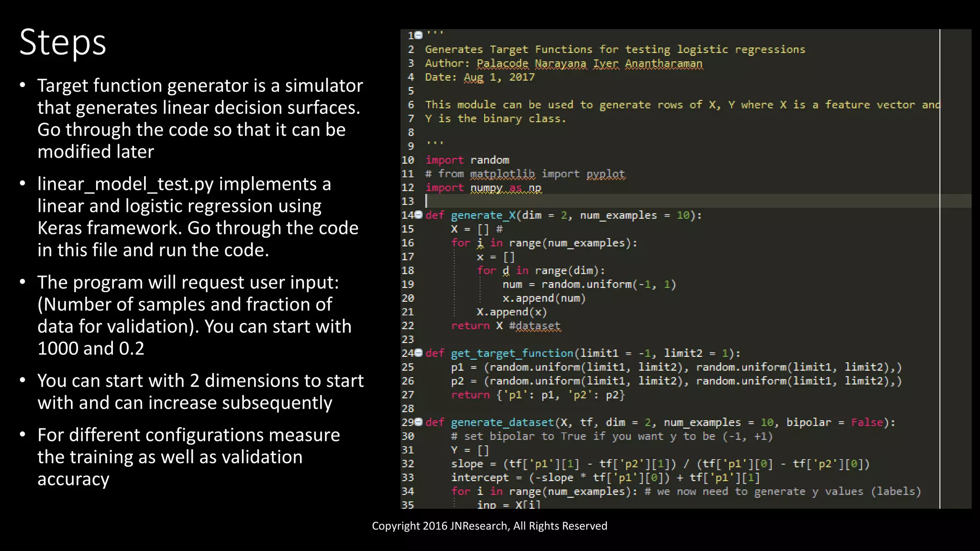This screenshot has height=551, width=980.
Task: Click the 'def generate_X' function name
Action: coord(483,215)
